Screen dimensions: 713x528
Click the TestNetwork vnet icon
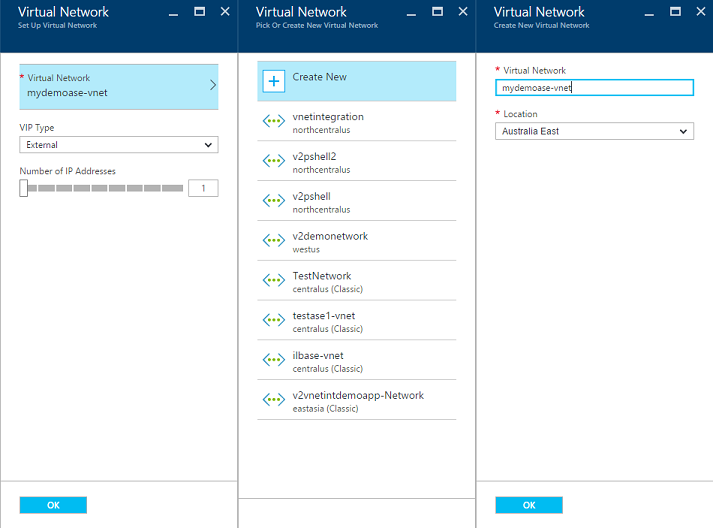point(273,281)
